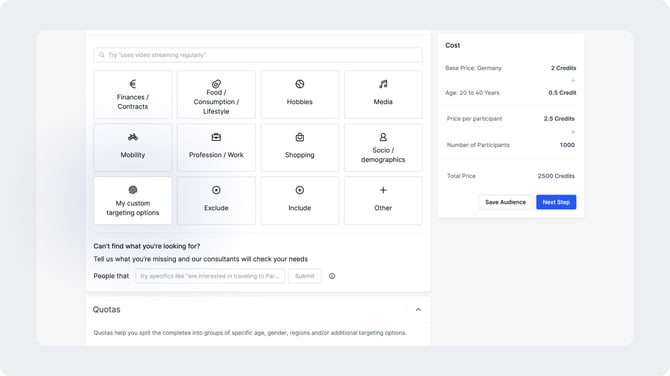Select the Media category label
Screen dimensions: 670x376
point(383,102)
